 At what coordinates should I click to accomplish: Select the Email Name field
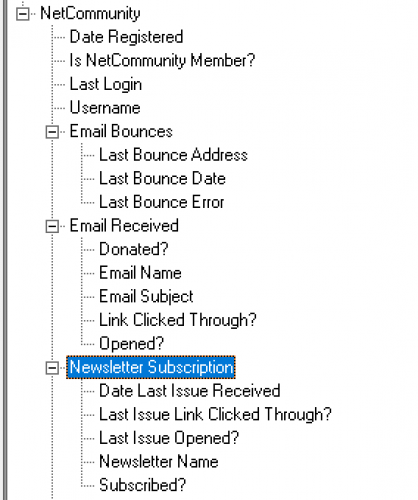click(x=140, y=273)
